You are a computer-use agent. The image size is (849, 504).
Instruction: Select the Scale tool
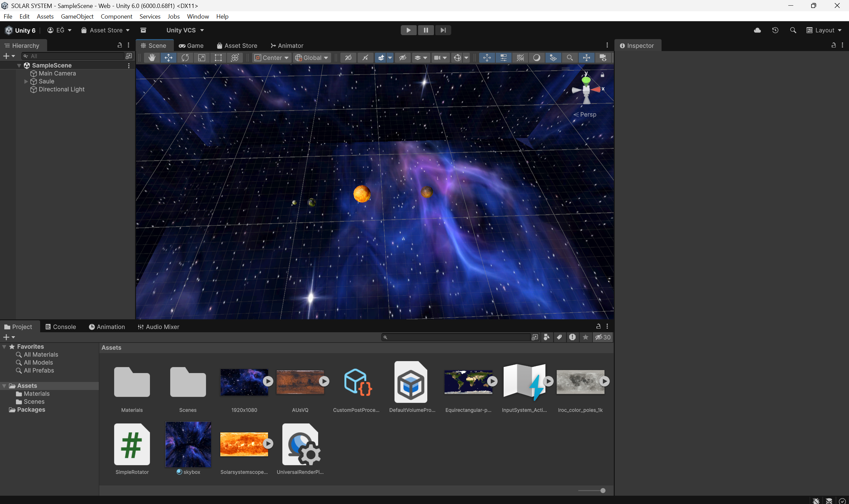[x=201, y=58]
